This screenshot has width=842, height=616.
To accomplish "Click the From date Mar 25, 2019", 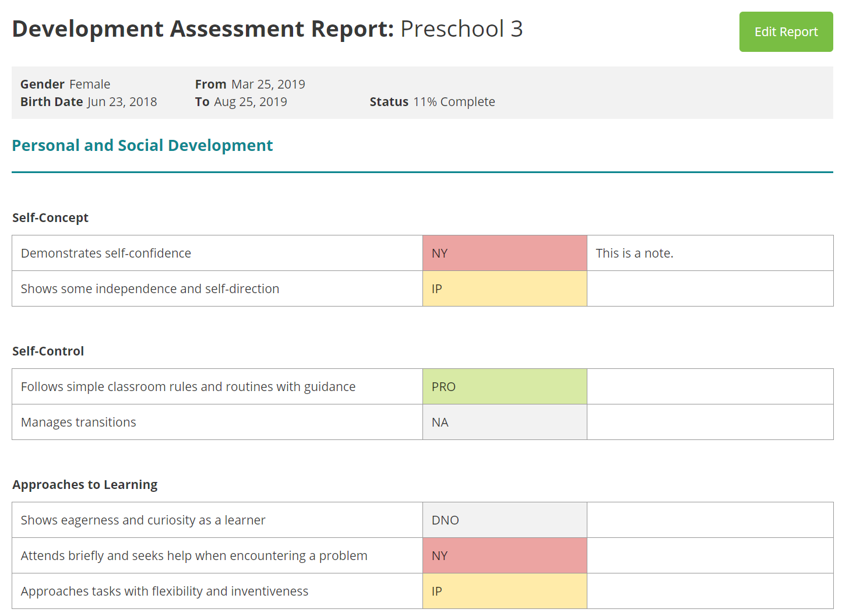I will [268, 84].
